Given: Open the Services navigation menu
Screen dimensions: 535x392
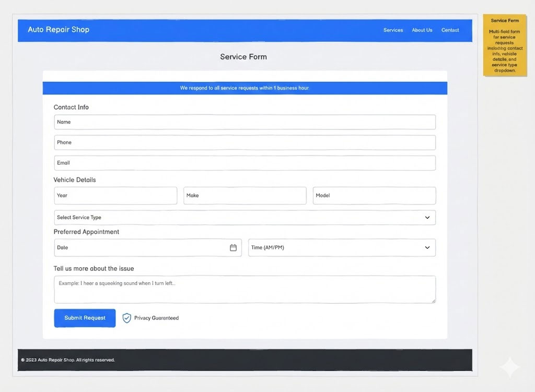Looking at the screenshot, I should [x=393, y=30].
